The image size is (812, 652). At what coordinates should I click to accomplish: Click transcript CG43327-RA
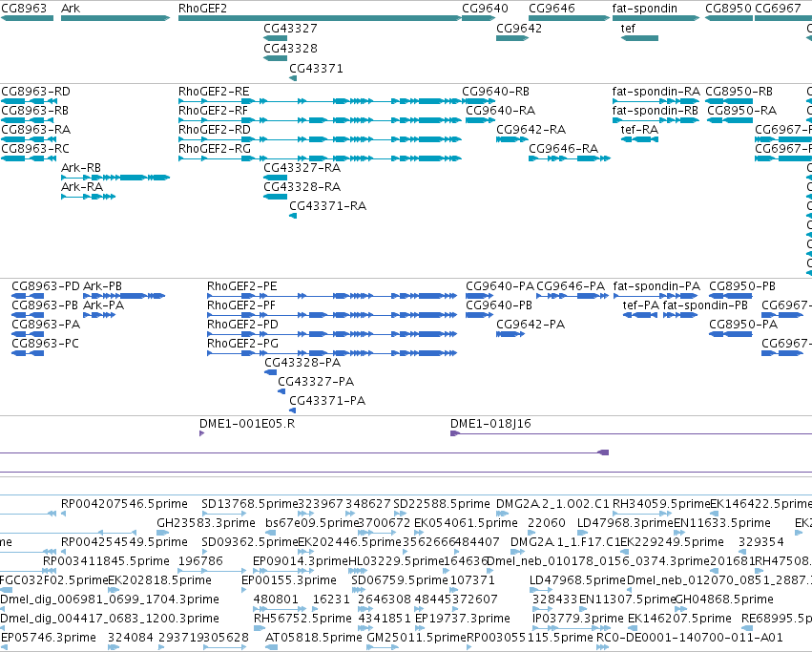[x=275, y=178]
